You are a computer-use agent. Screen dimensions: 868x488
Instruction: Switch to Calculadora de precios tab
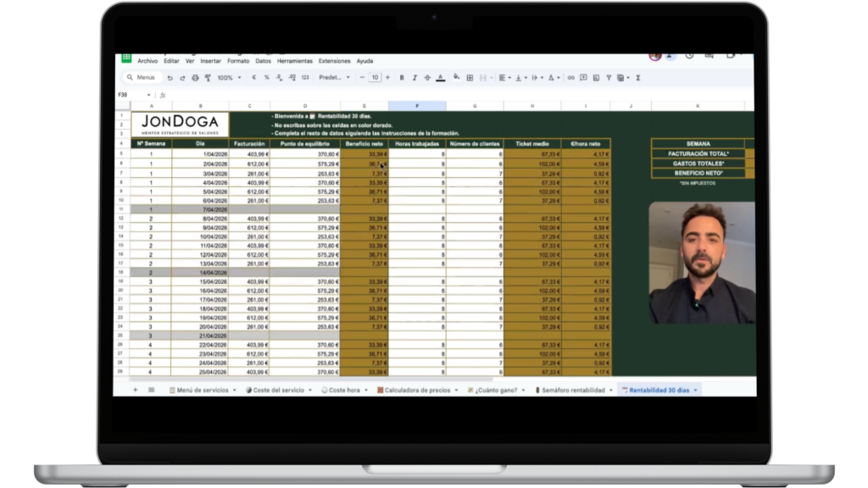point(415,391)
